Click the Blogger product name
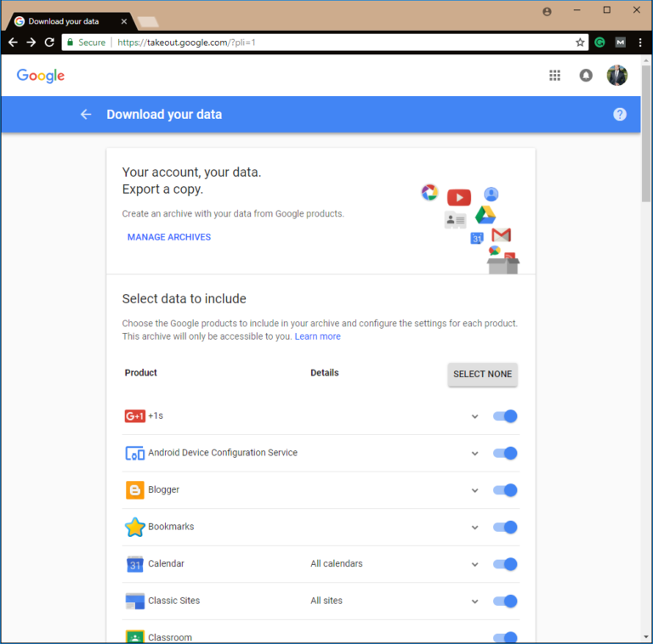The height and width of the screenshot is (644, 653). point(163,489)
